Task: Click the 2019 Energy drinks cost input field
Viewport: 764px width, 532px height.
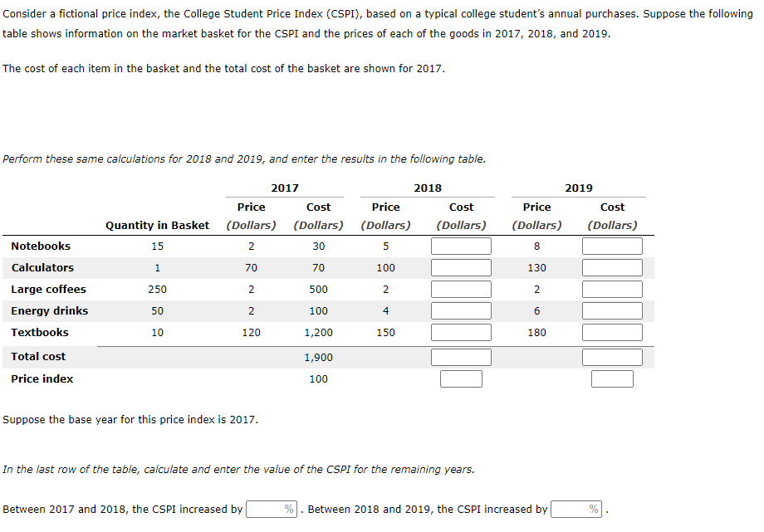Action: click(611, 310)
